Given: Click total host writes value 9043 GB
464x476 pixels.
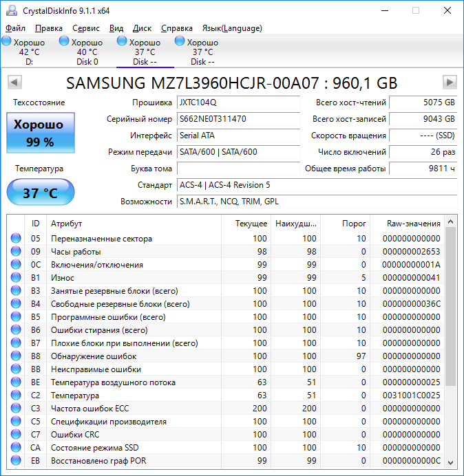Looking at the screenshot, I should [423, 119].
